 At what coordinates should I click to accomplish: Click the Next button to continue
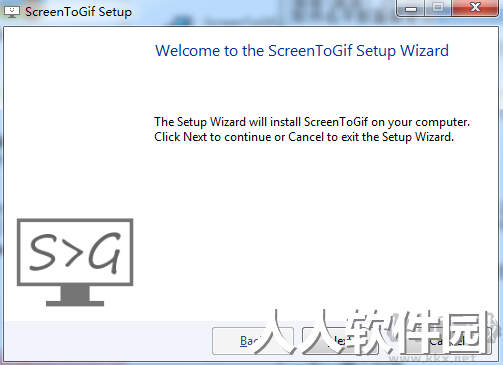(x=340, y=341)
